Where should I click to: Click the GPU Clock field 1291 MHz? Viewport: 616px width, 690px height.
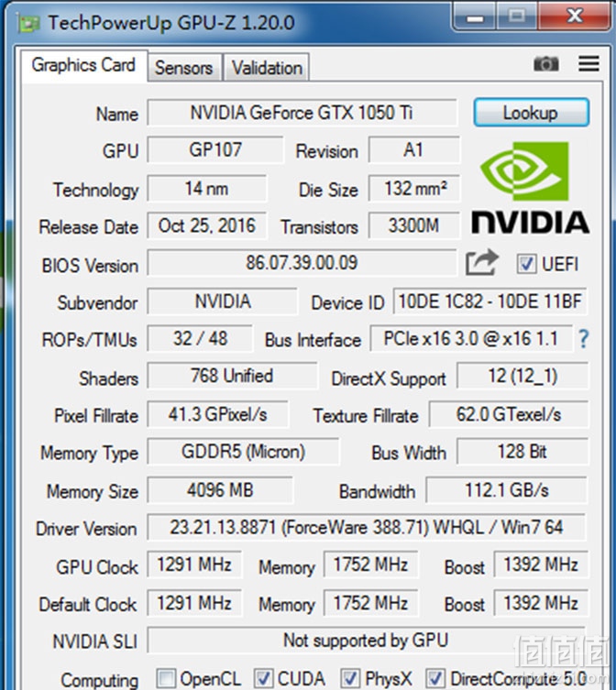(194, 564)
